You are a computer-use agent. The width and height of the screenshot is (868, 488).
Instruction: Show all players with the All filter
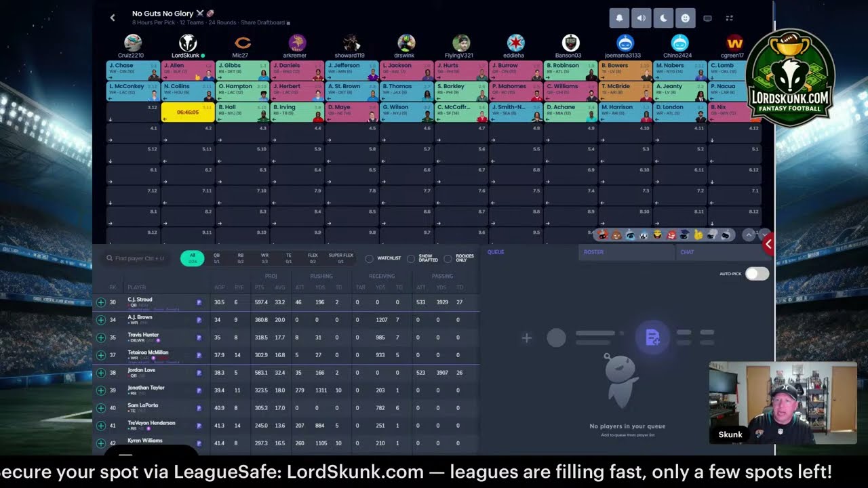193,258
